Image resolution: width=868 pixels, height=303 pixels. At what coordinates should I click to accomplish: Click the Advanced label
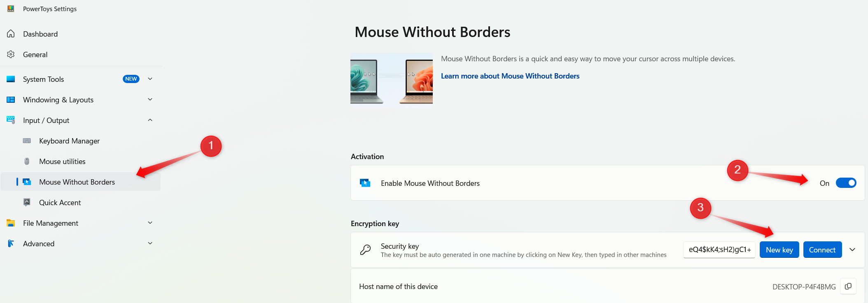(38, 243)
